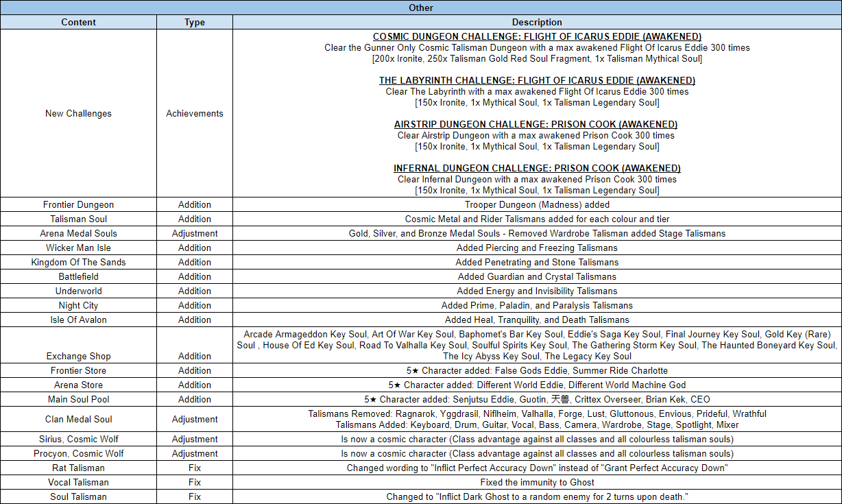Select the 'Description' column header

pos(537,22)
